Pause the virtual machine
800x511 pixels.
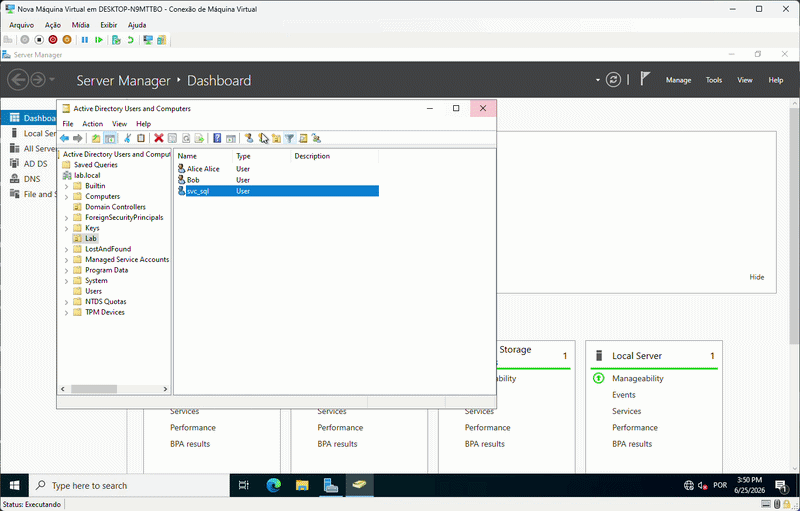point(85,40)
